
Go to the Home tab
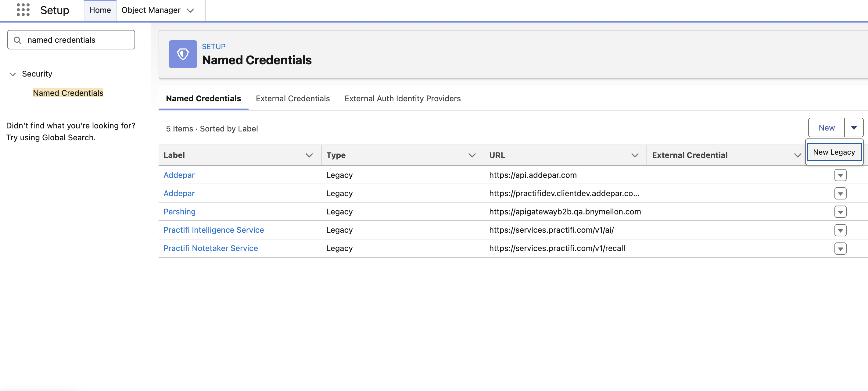[x=100, y=10]
